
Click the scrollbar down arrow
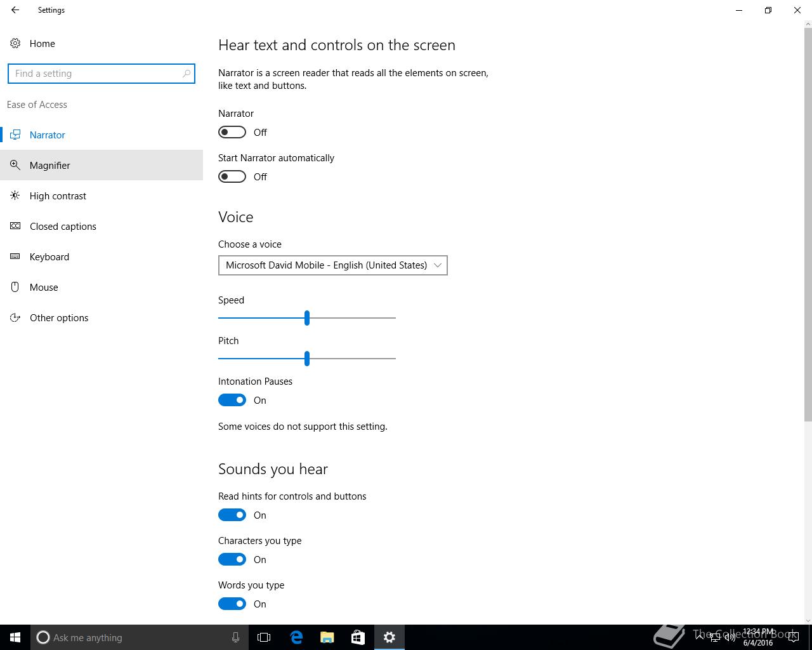[x=808, y=620]
